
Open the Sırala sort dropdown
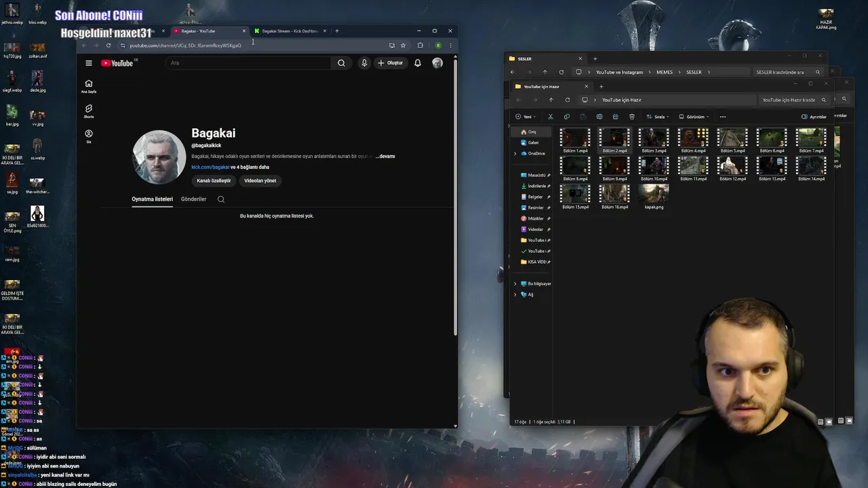coord(657,117)
